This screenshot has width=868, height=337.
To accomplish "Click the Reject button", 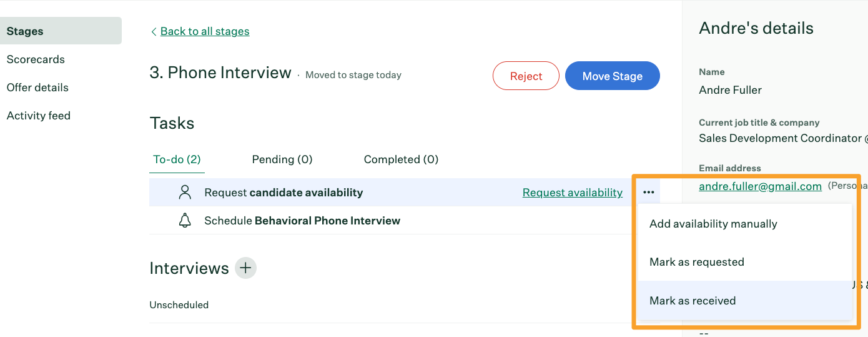I will pyautogui.click(x=526, y=76).
